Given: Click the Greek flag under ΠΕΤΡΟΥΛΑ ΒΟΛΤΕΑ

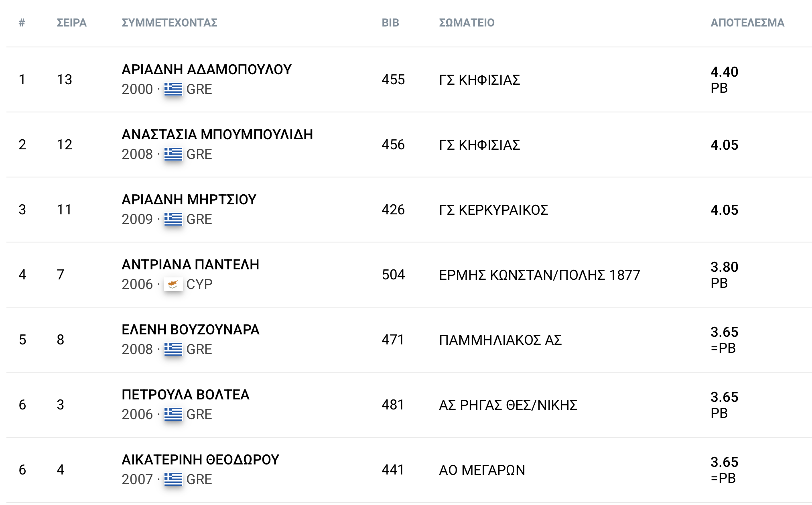Looking at the screenshot, I should click(173, 414).
